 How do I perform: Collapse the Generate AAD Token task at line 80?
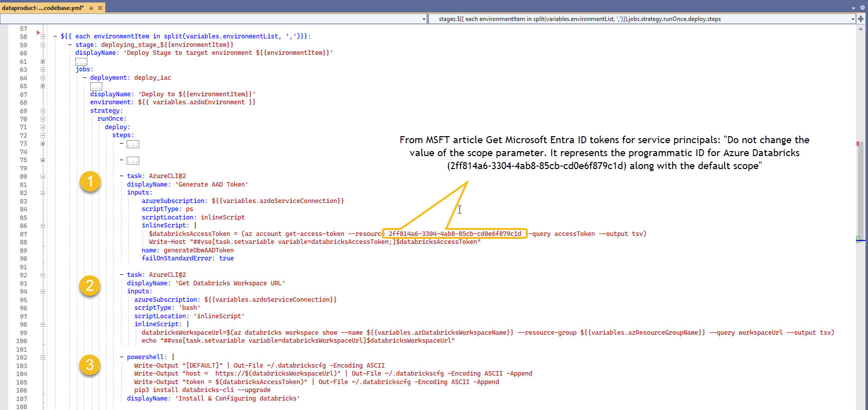click(42, 177)
